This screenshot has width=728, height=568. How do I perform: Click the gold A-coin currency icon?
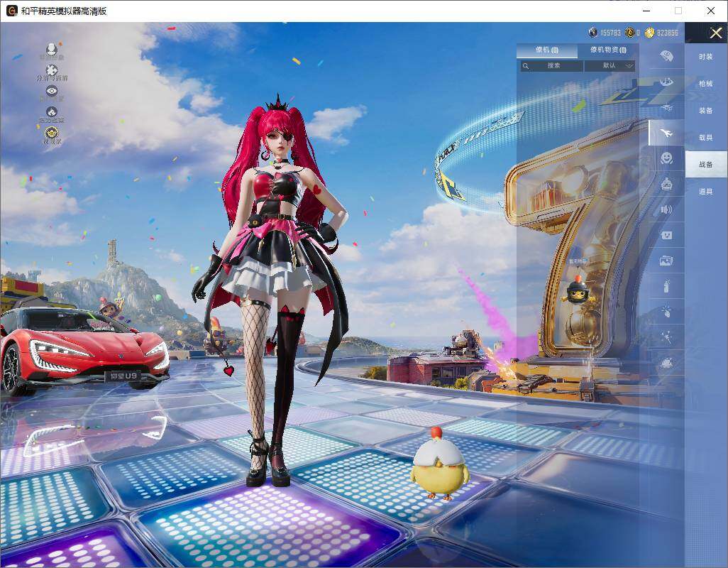(629, 32)
